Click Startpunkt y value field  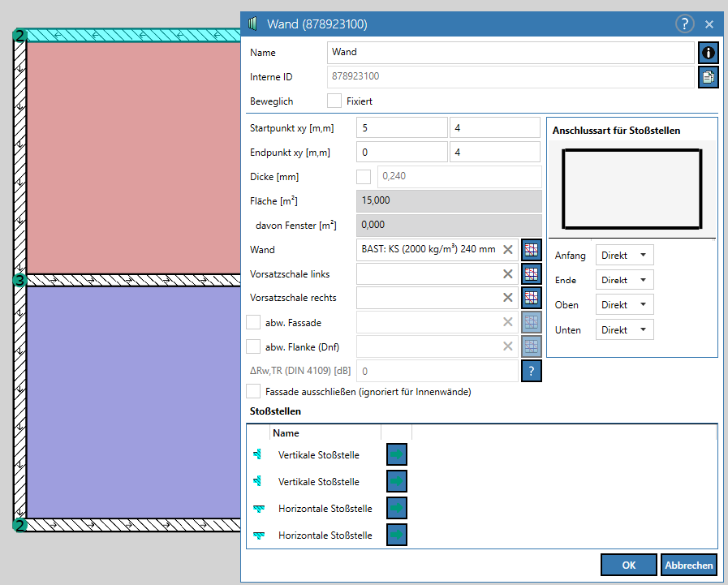[x=495, y=127]
